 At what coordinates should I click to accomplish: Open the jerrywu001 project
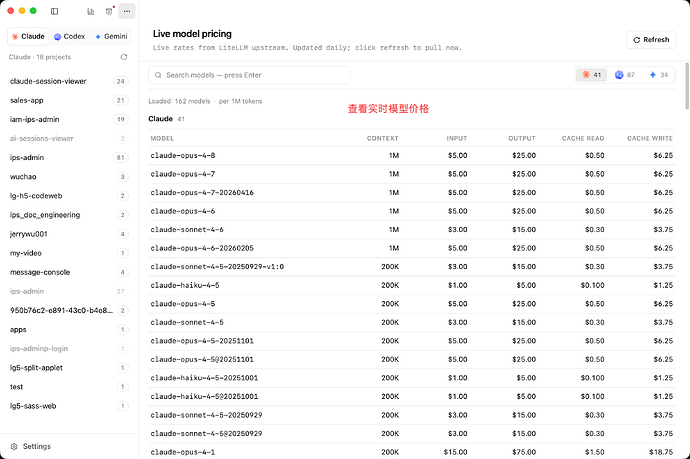coord(69,234)
